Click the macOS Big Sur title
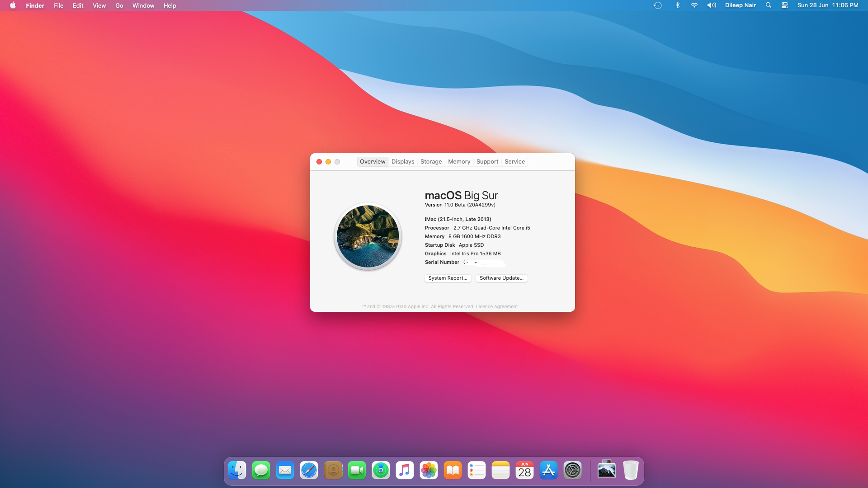The image size is (868, 488). tap(461, 196)
